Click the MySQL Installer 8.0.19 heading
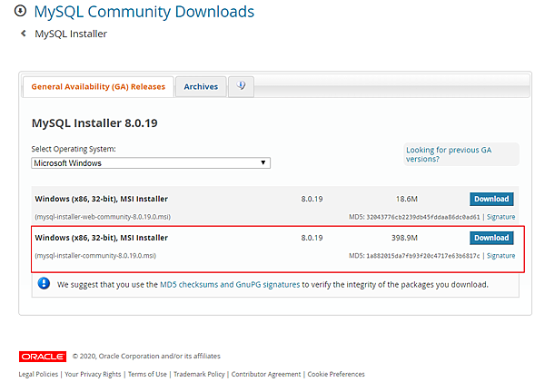The width and height of the screenshot is (545, 392). tap(94, 122)
